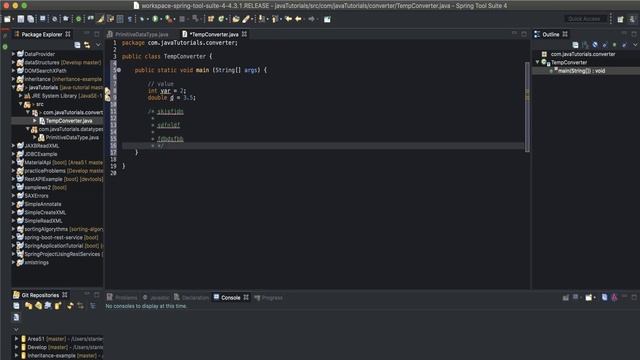Open Package Explorer view menu chevron
640x360 pixels.
click(x=98, y=45)
